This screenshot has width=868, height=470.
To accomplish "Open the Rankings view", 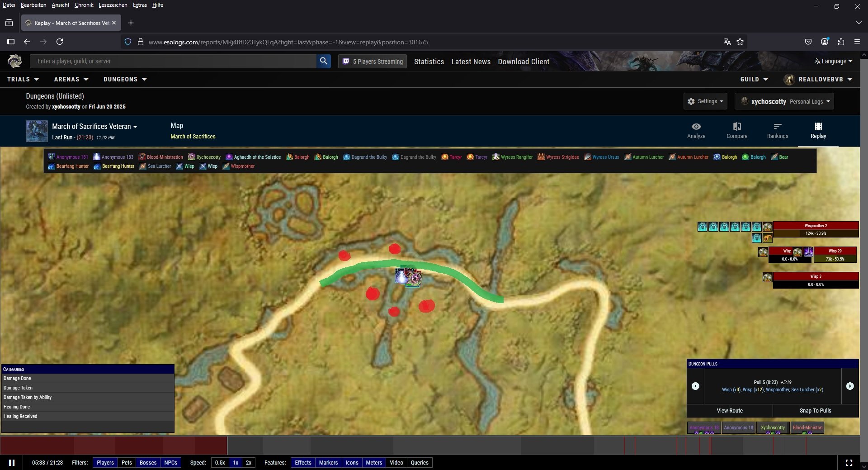I will click(778, 130).
